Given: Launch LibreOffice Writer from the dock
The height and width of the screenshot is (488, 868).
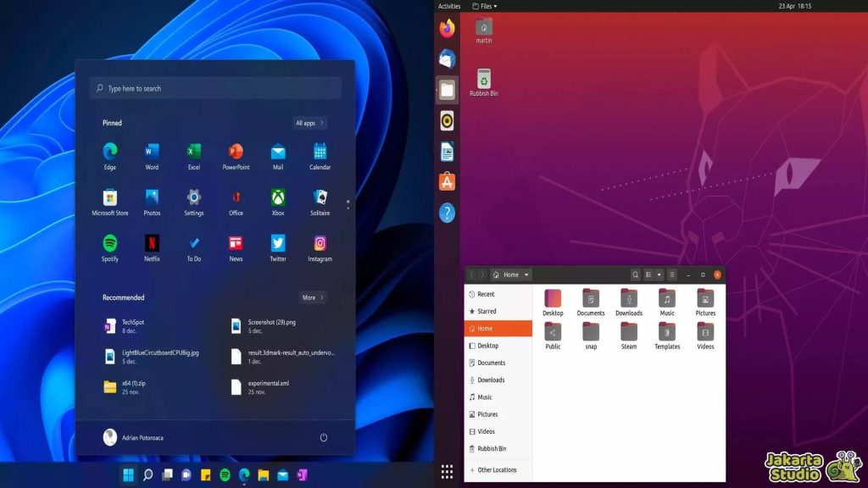Looking at the screenshot, I should coord(447,152).
